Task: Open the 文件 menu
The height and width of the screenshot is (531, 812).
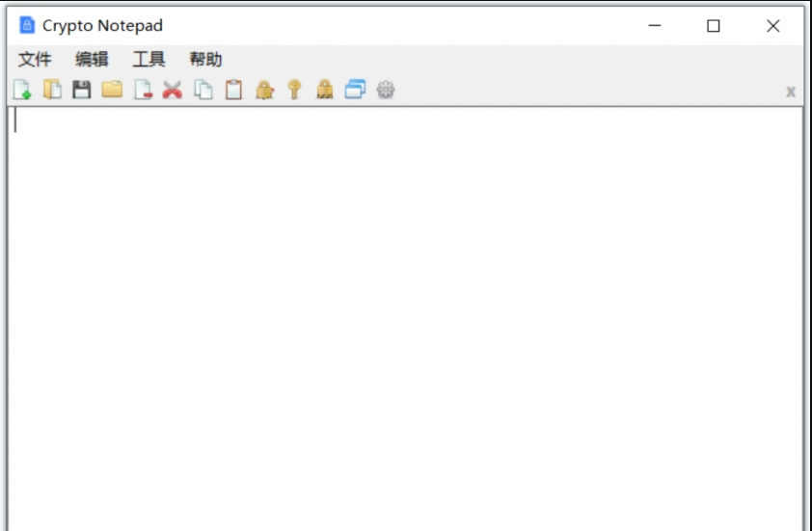Action: tap(35, 59)
